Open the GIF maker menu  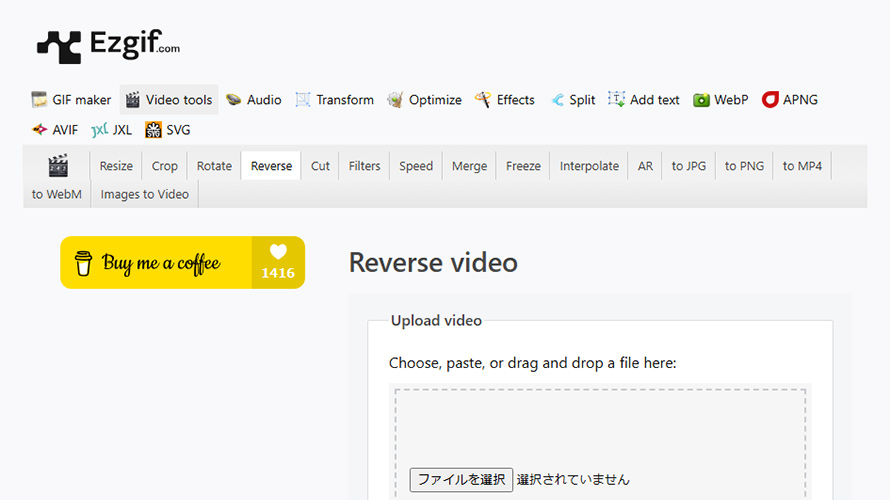pos(71,100)
